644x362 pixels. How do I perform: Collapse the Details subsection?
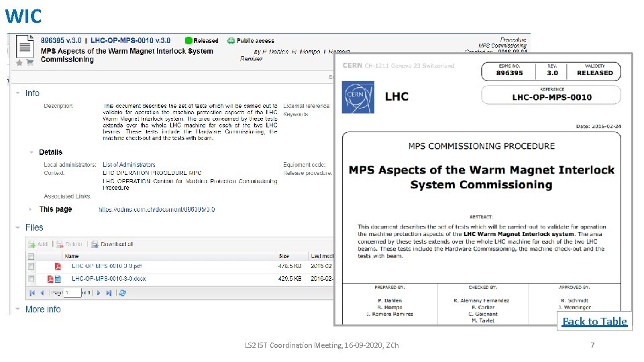click(x=32, y=152)
